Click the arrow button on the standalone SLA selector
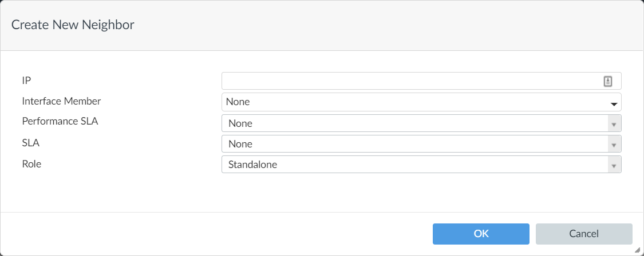644x256 pixels. [614, 145]
